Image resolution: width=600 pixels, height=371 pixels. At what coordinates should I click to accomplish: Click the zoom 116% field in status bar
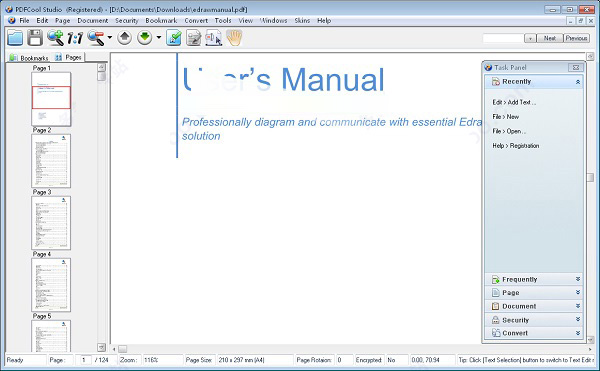pos(162,360)
